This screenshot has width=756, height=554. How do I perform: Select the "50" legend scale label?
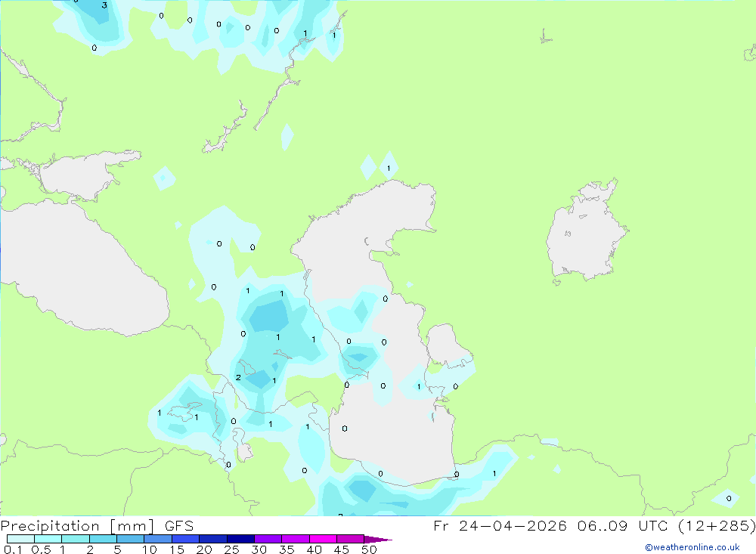370,549
